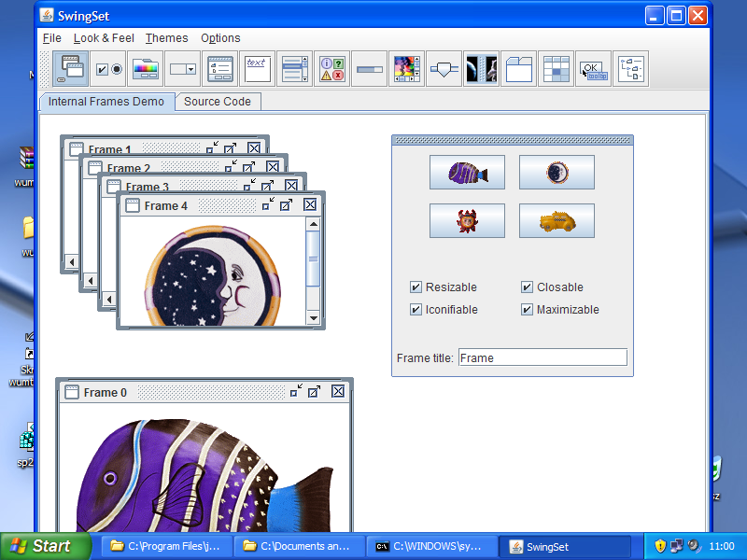Open the Look & Feel menu
Image resolution: width=747 pixels, height=560 pixels.
coord(104,38)
